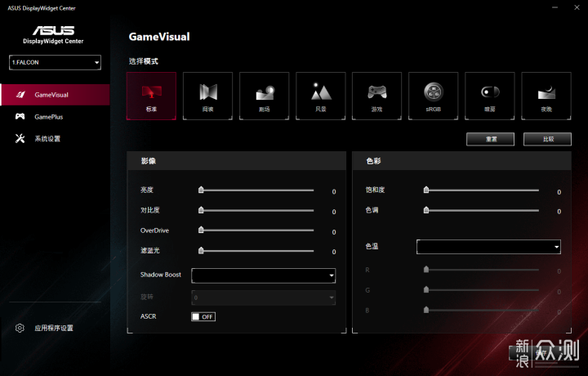Click the 饱和度 (saturation) slider handle

[x=426, y=190]
